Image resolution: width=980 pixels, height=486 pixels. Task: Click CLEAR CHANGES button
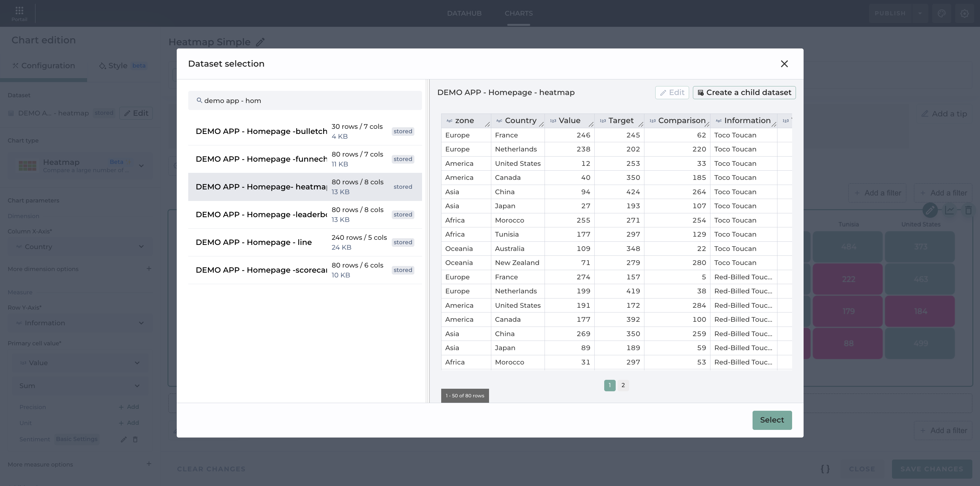pyautogui.click(x=211, y=469)
